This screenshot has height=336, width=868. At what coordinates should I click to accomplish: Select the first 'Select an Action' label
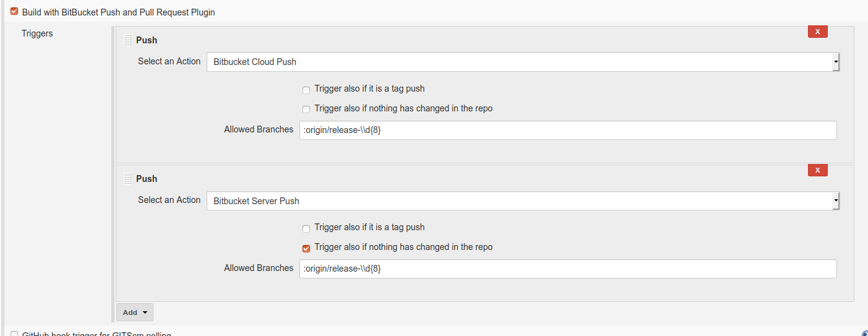(170, 61)
